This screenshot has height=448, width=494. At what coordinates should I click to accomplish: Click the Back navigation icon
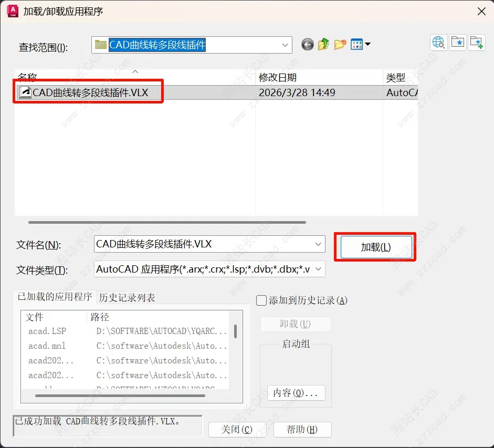pyautogui.click(x=307, y=44)
